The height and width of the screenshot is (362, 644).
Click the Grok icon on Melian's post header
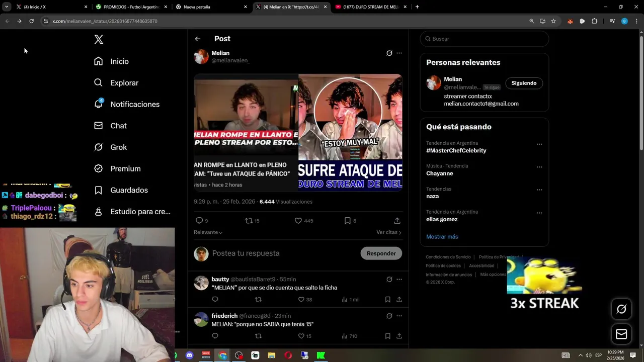(389, 53)
